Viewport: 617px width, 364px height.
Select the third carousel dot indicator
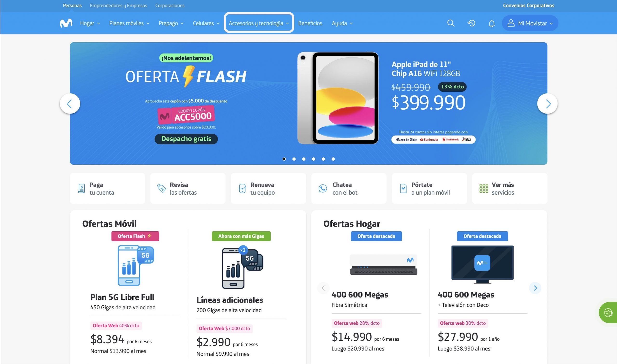(x=304, y=159)
